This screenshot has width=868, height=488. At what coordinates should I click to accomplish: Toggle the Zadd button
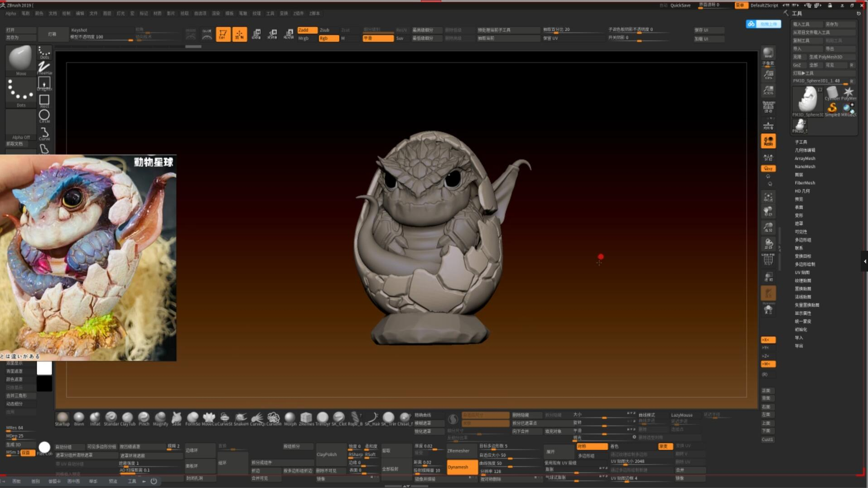pos(307,30)
